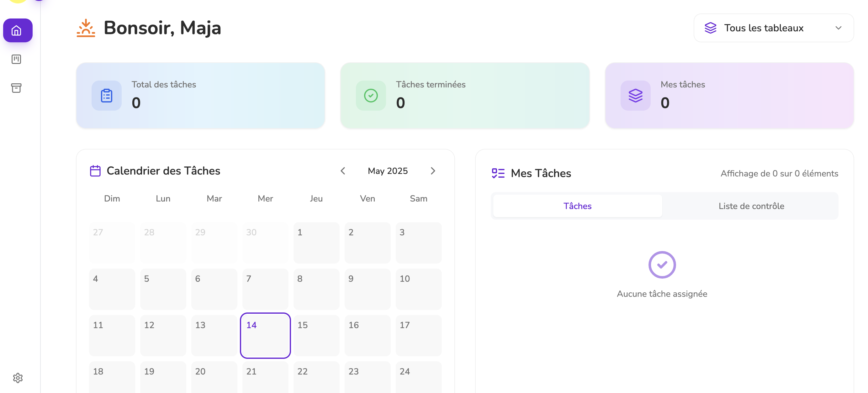868x393 pixels.
Task: Select May 13 in the calendar
Action: (214, 335)
